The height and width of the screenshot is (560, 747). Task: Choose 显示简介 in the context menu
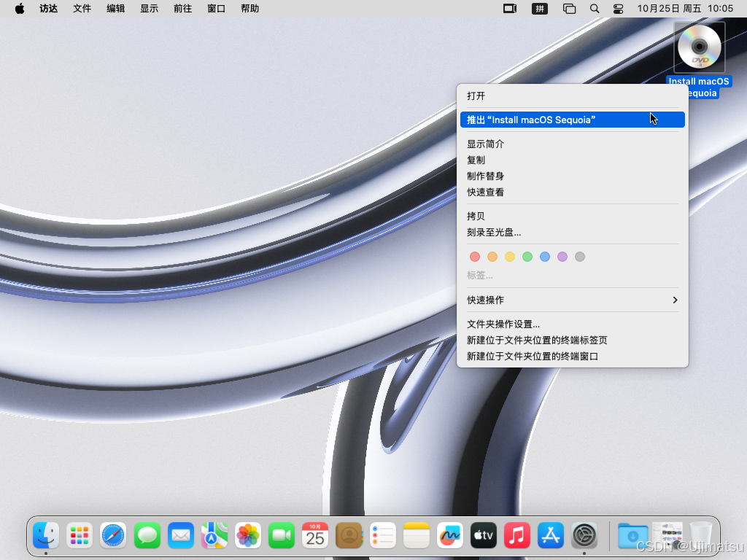(572, 144)
